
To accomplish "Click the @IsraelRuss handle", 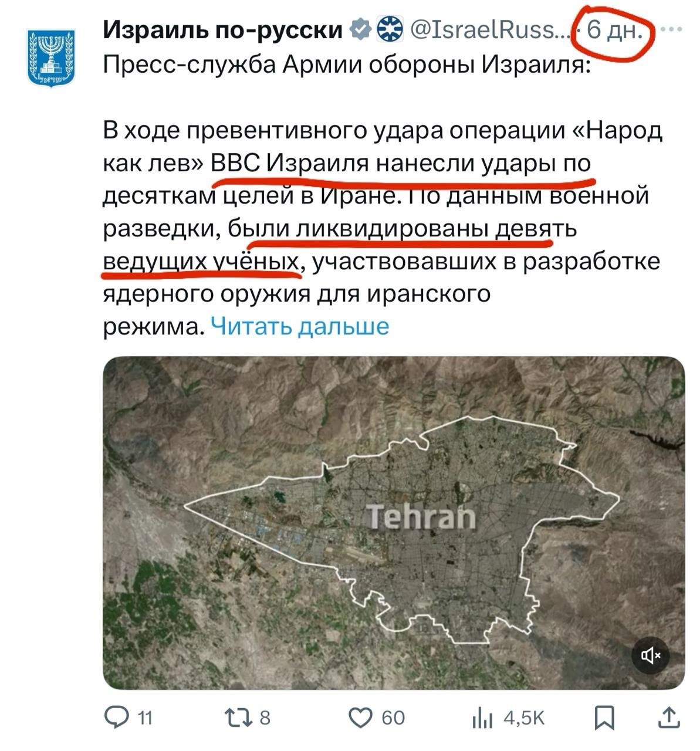I will (x=490, y=29).
